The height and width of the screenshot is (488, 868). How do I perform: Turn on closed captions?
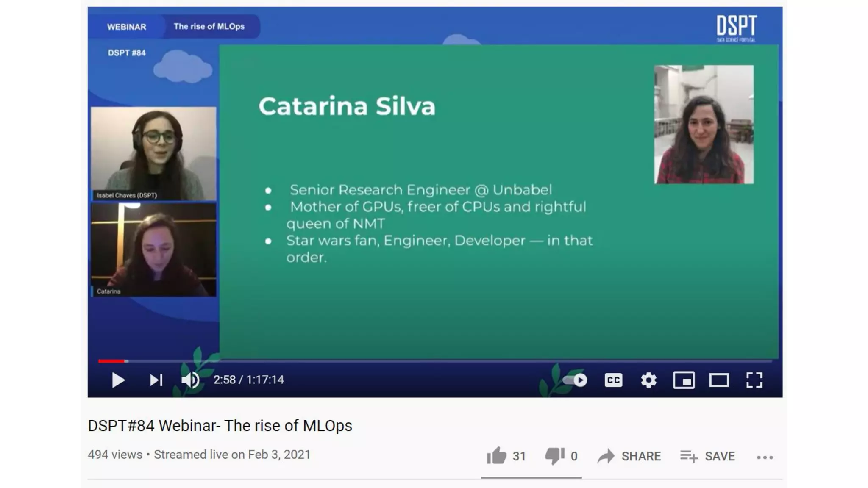coord(613,380)
